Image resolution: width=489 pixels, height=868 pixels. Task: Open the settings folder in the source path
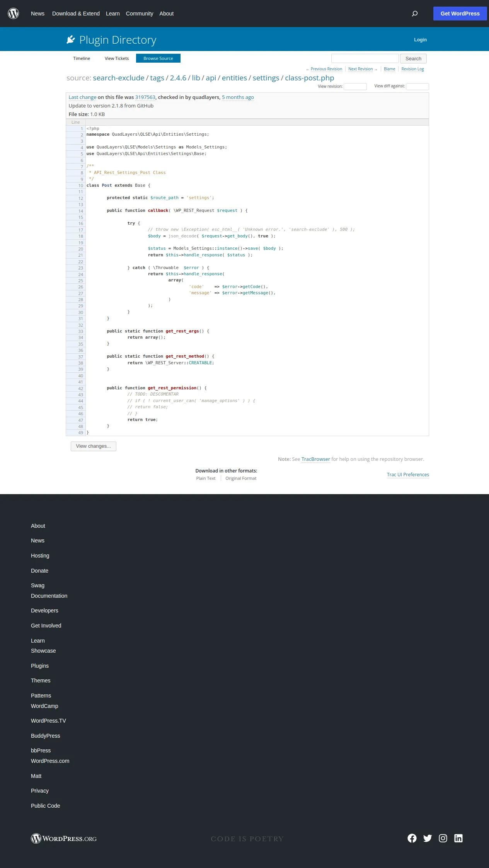tap(266, 78)
